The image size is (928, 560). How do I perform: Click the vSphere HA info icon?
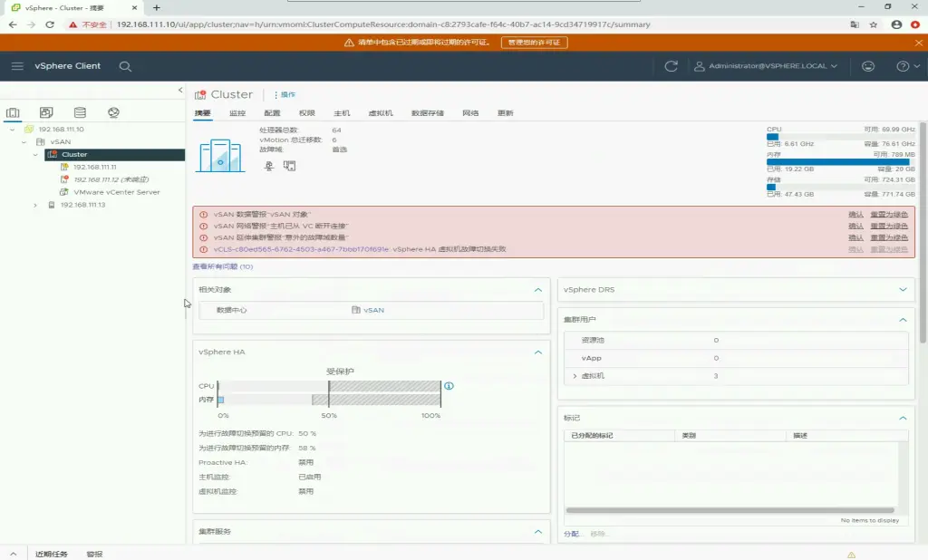(449, 386)
